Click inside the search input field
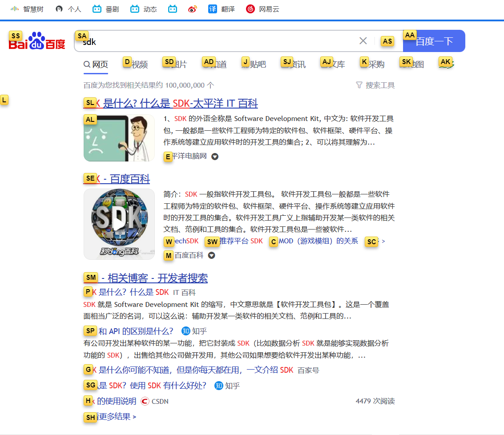Image resolution: width=504 pixels, height=435 pixels. point(200,40)
